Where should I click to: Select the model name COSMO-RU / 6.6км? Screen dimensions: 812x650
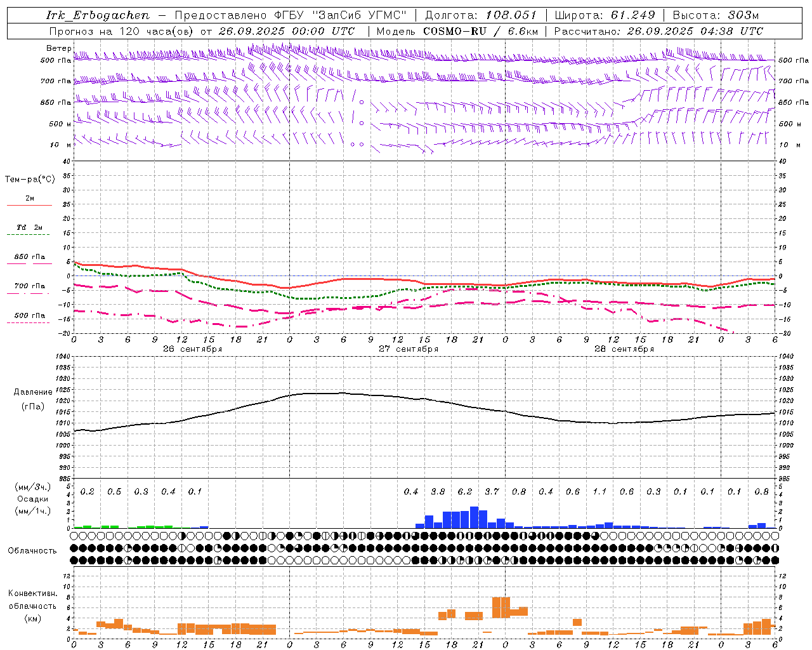point(481,31)
